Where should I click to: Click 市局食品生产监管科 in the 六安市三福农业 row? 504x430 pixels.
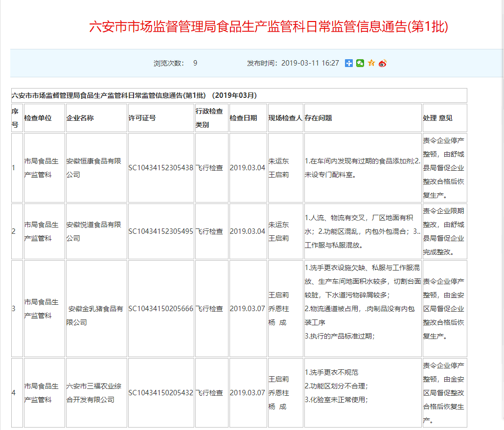click(x=42, y=393)
